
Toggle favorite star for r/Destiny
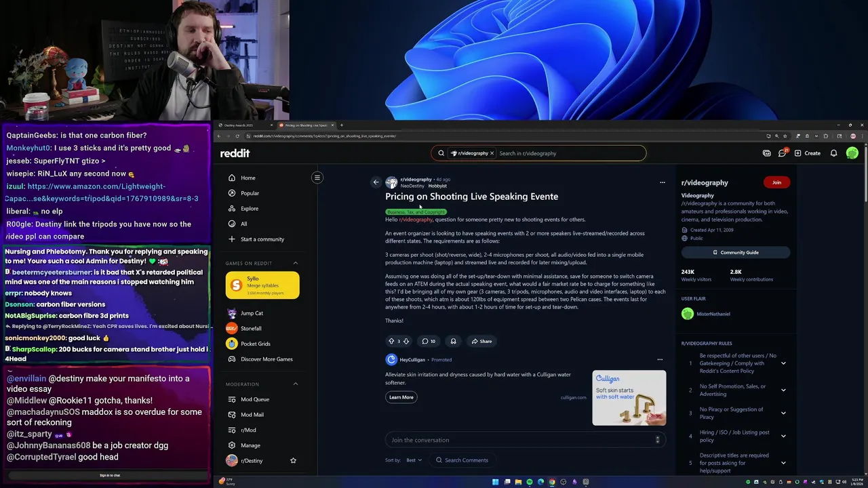(x=293, y=461)
